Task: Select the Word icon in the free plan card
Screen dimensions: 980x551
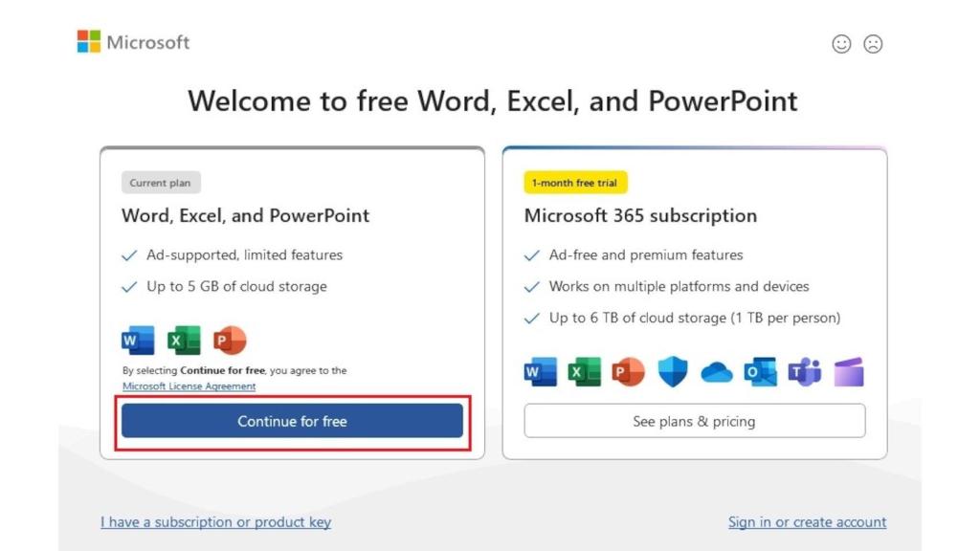Action: [x=137, y=340]
